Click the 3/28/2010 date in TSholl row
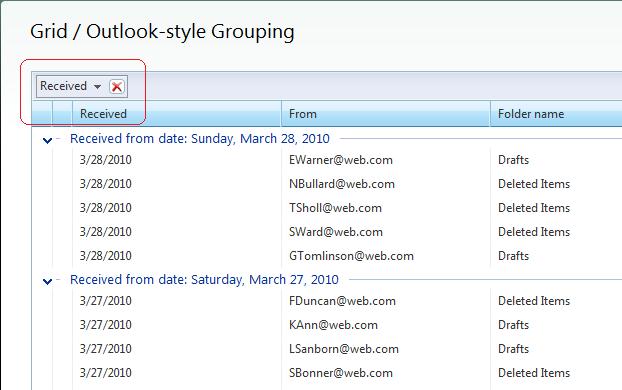The width and height of the screenshot is (622, 390). (106, 208)
